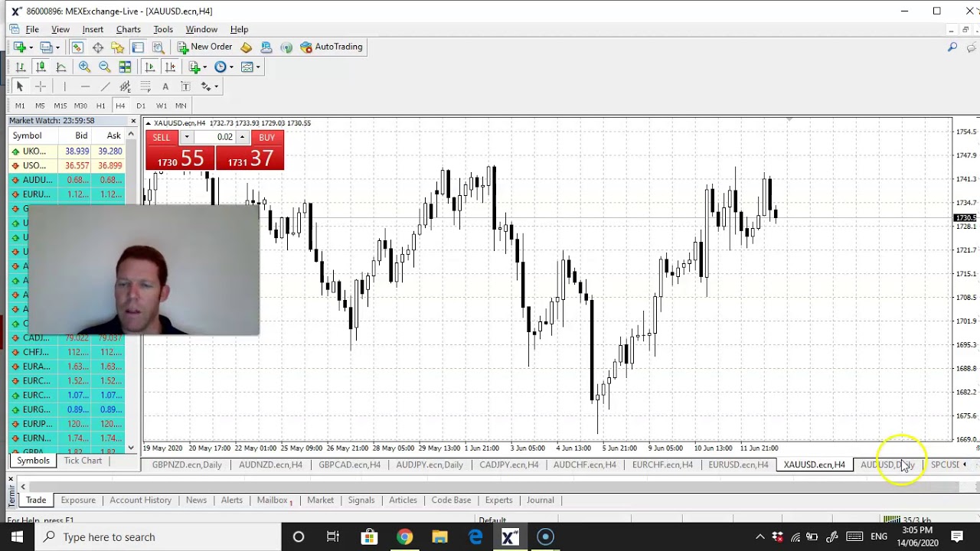Switch timeframe to M1

(x=20, y=106)
